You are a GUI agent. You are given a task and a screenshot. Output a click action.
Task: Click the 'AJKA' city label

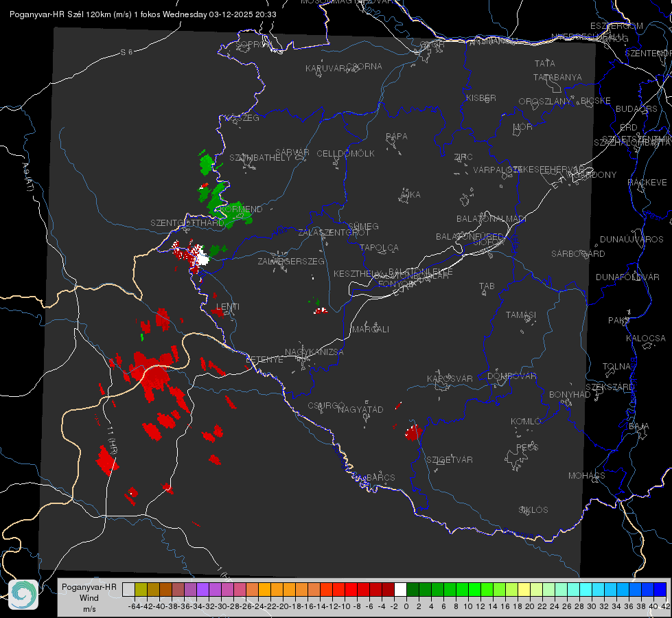pos(410,195)
